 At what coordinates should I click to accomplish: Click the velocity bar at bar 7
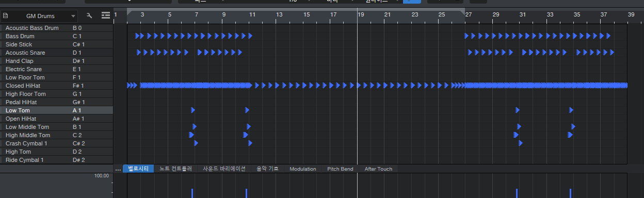pyautogui.click(x=192, y=193)
